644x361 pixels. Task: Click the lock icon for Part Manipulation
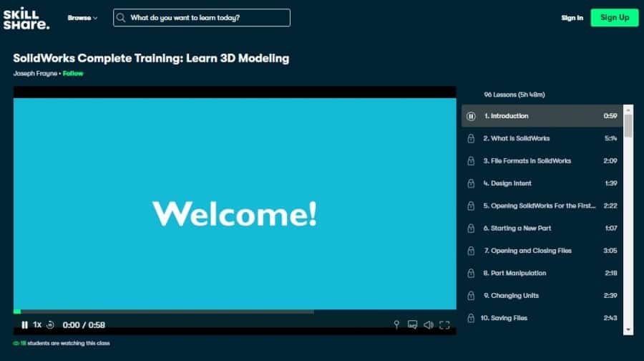[471, 273]
